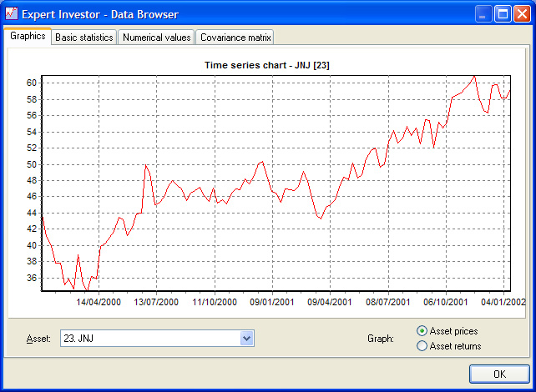This screenshot has width=536, height=392.
Task: Click the Asset field showing 23. JNJ
Action: coord(149,338)
